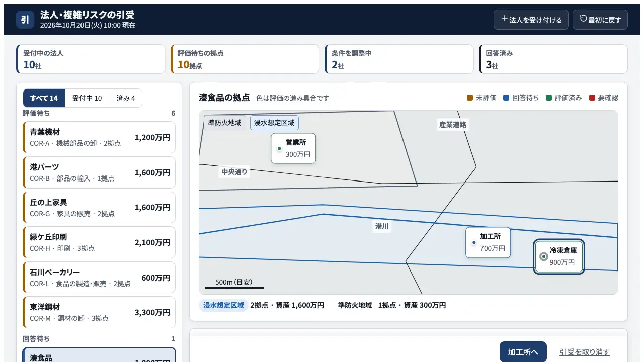The image size is (644, 362).
Task: Click the 中央通り road label
Action: tap(234, 172)
